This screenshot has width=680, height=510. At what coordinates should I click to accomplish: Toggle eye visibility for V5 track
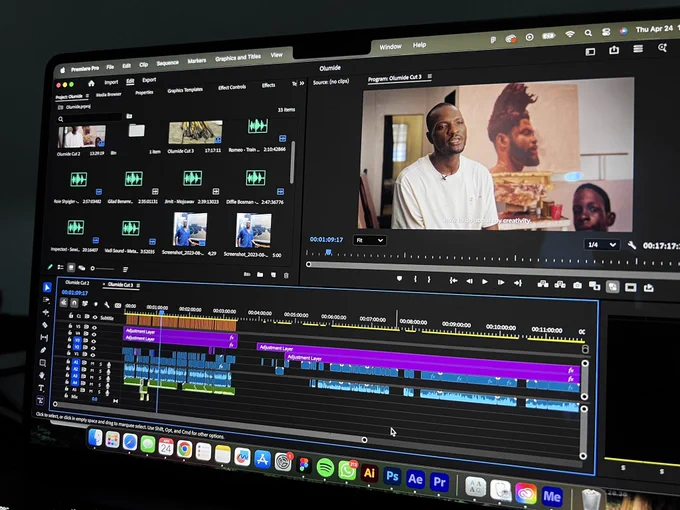(x=95, y=328)
